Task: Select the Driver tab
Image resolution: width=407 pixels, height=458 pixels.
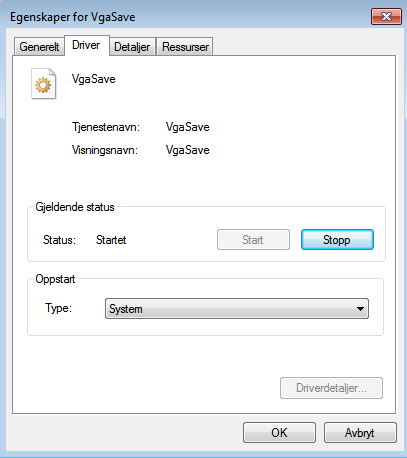Action: click(86, 45)
